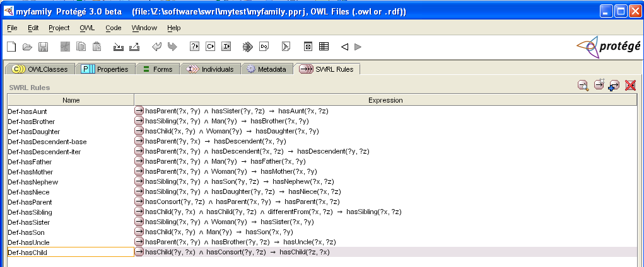Click the red Delete rule icon

click(629, 86)
